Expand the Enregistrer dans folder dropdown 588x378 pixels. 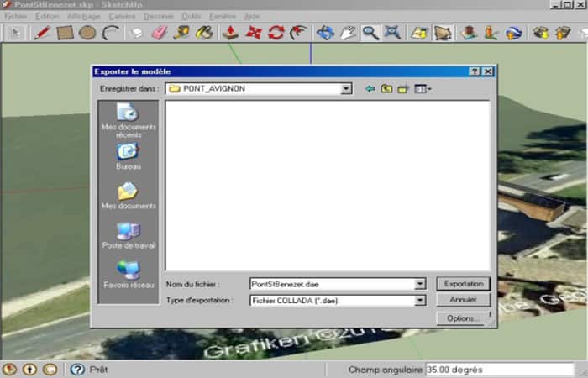click(346, 89)
